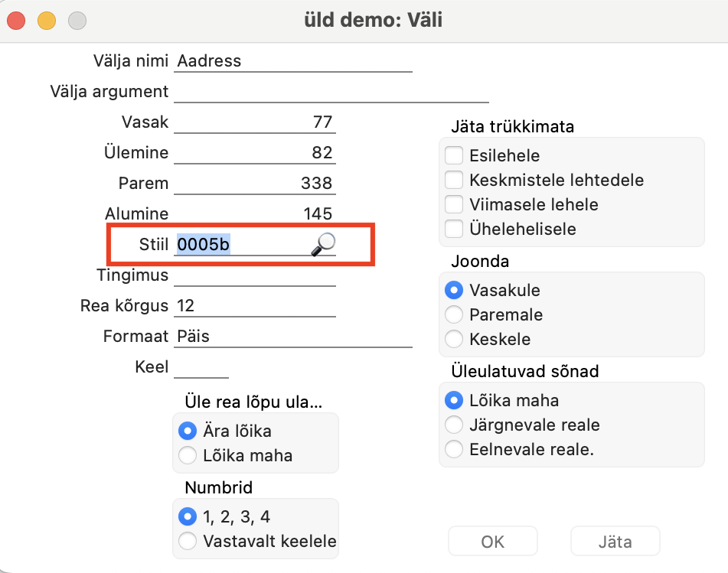The width and height of the screenshot is (728, 573).
Task: Select Ära lõika radio button
Action: click(x=188, y=431)
